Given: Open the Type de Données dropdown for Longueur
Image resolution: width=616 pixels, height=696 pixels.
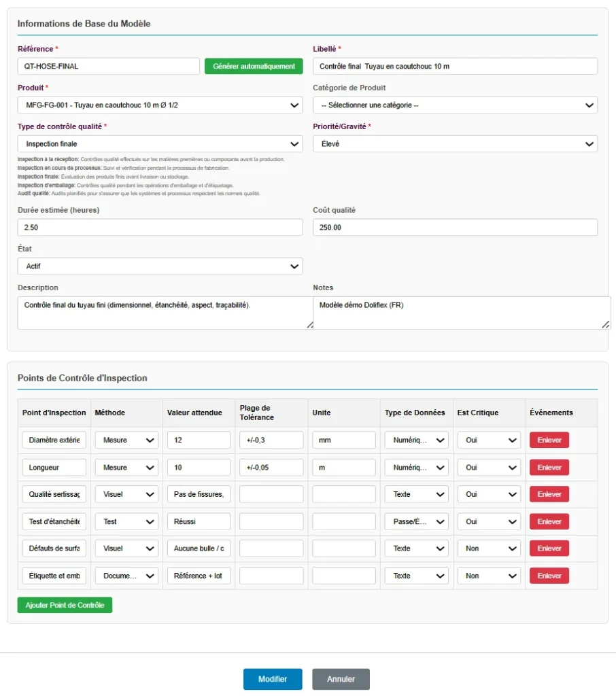Looking at the screenshot, I should [416, 467].
